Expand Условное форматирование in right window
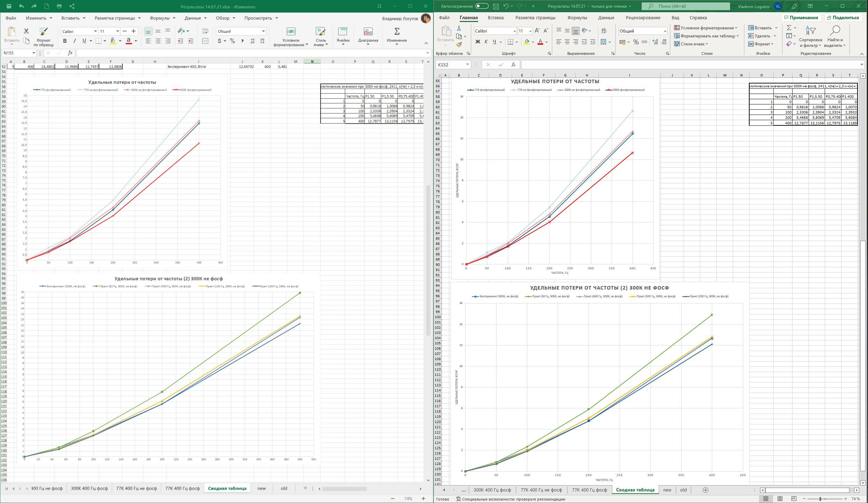The image size is (868, 503). pyautogui.click(x=706, y=28)
